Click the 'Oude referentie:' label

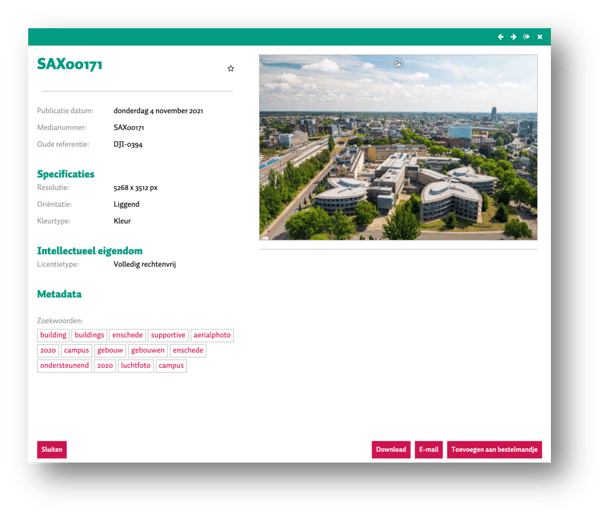click(x=63, y=144)
